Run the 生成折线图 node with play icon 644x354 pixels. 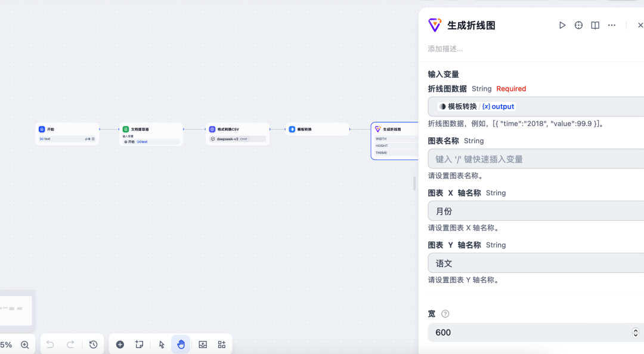click(562, 26)
